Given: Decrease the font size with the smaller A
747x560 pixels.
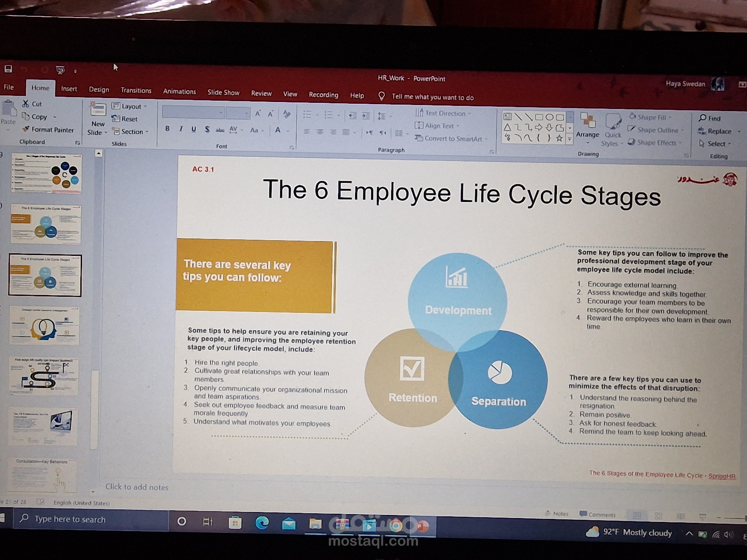Looking at the screenshot, I should (270, 114).
